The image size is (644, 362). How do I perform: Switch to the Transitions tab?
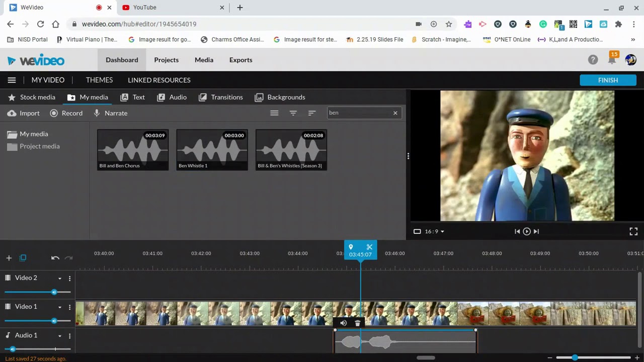(220, 97)
